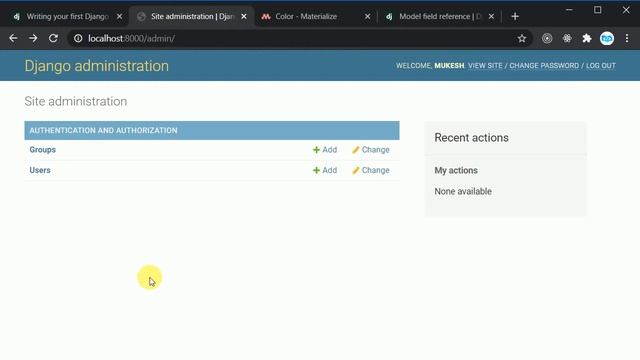Image resolution: width=640 pixels, height=360 pixels.
Task: Click the None available text
Action: point(463,191)
